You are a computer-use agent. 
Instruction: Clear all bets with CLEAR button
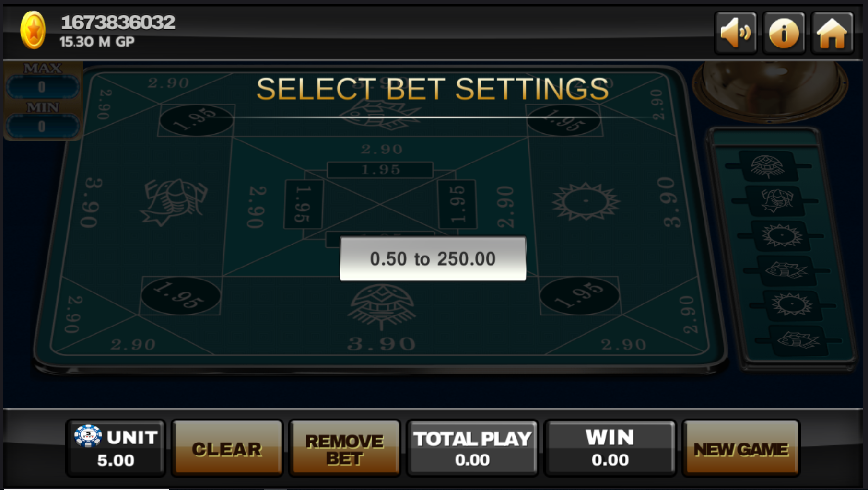point(227,448)
